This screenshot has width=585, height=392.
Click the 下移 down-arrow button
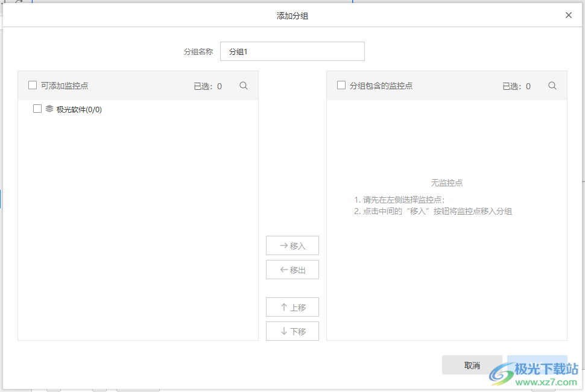click(292, 331)
